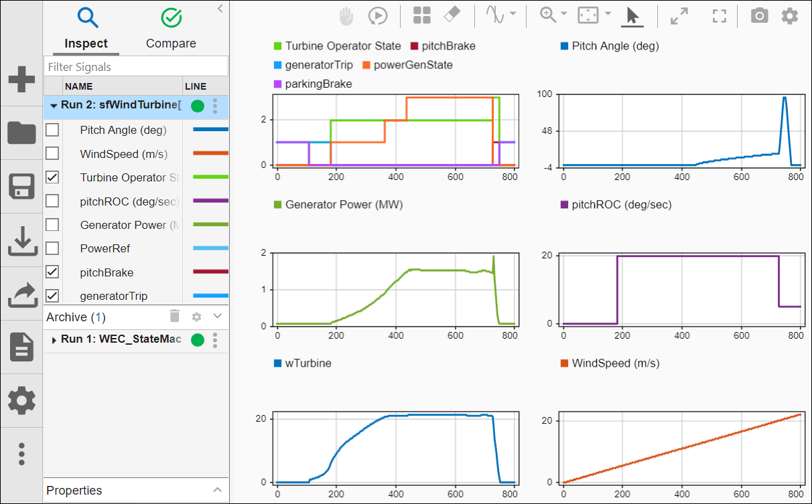812x504 pixels.
Task: Uncheck the pitchBrake signal checkbox
Action: (52, 272)
